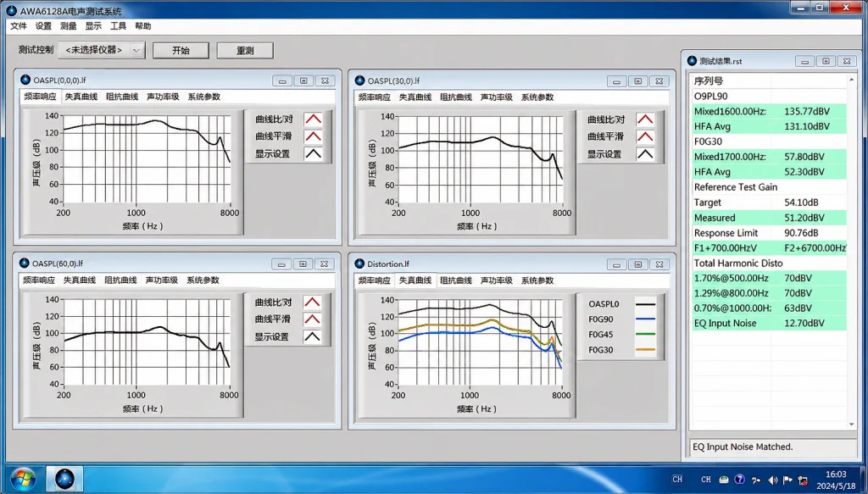Expand 显示设置 arrow in OASPL(0,0,0).lf window
This screenshot has height=494, width=868.
click(313, 153)
